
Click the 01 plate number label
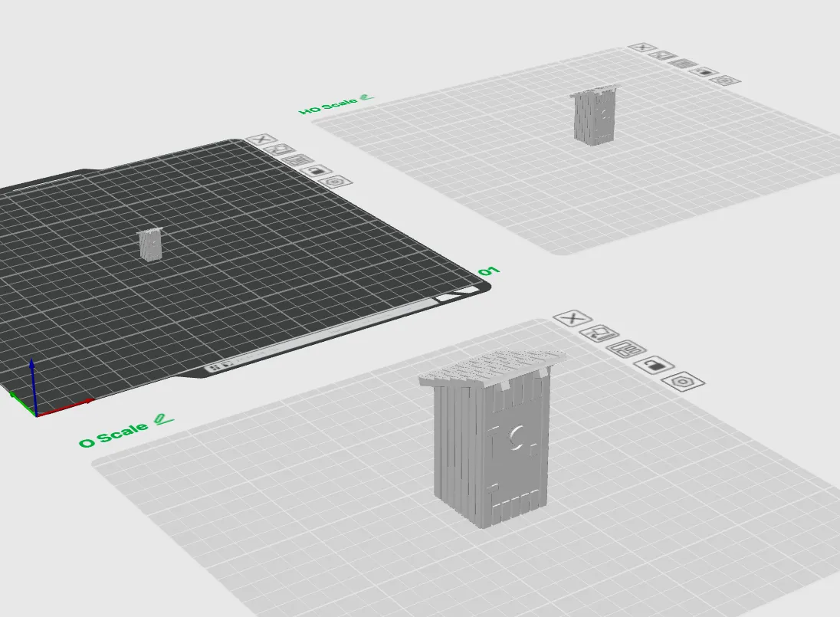(488, 271)
